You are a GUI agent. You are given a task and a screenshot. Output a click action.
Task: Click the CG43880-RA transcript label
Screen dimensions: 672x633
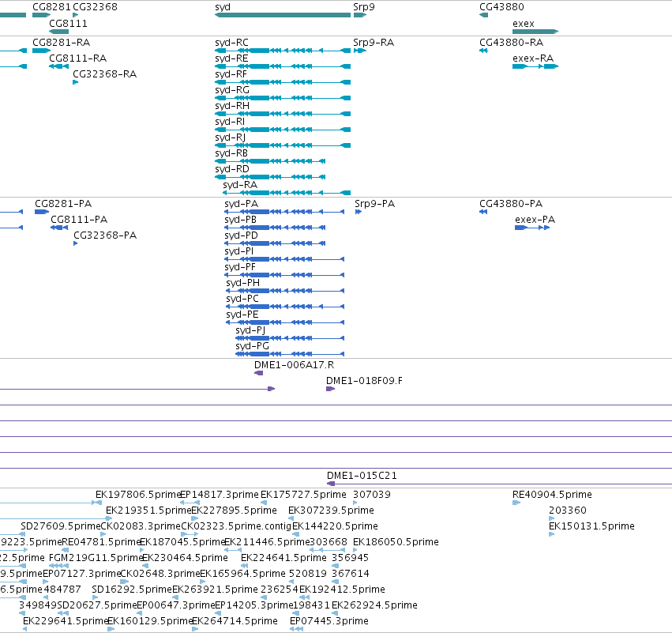511,43
